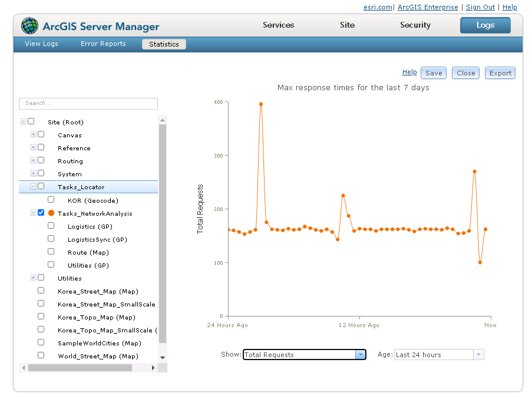Select the Korea_Street_Map_SmallScale tree item
Image resolution: width=532 pixels, height=399 pixels.
point(106,304)
